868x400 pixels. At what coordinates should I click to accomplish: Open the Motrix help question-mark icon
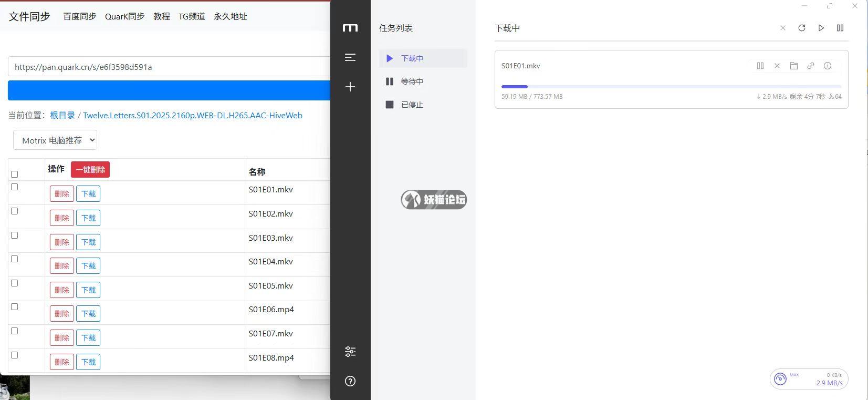(350, 381)
